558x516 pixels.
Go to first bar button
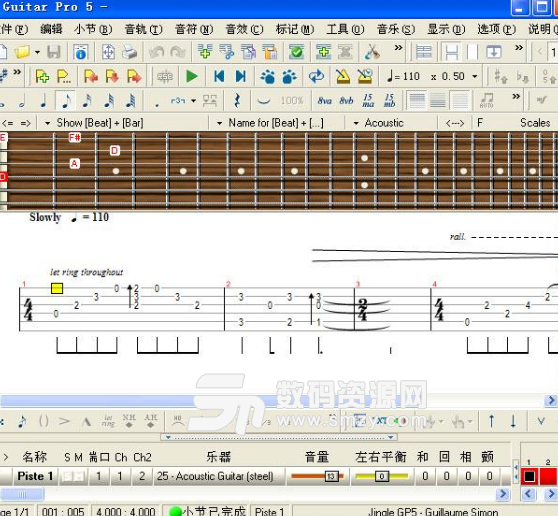219,76
